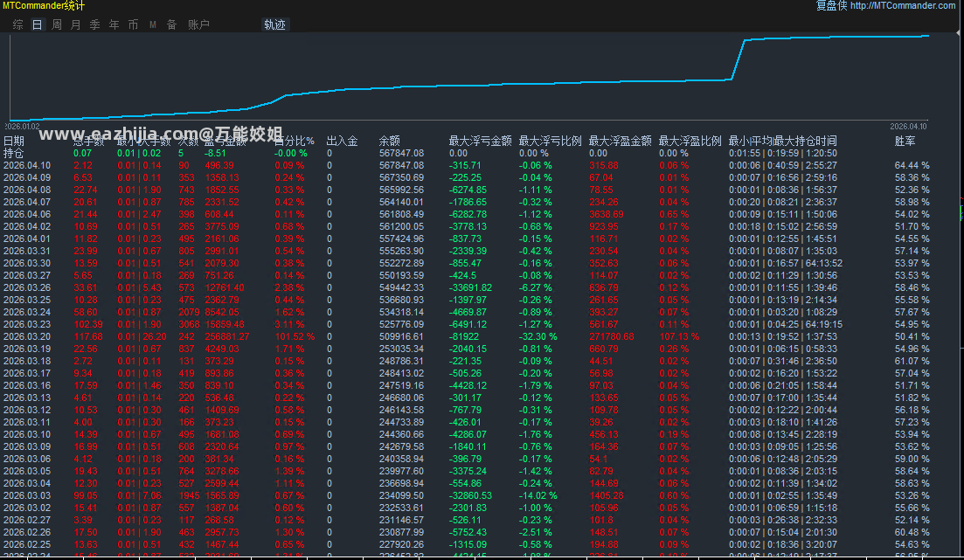This screenshot has height=560, width=964.
Task: Select the 年 yearly tab
Action: 114,24
